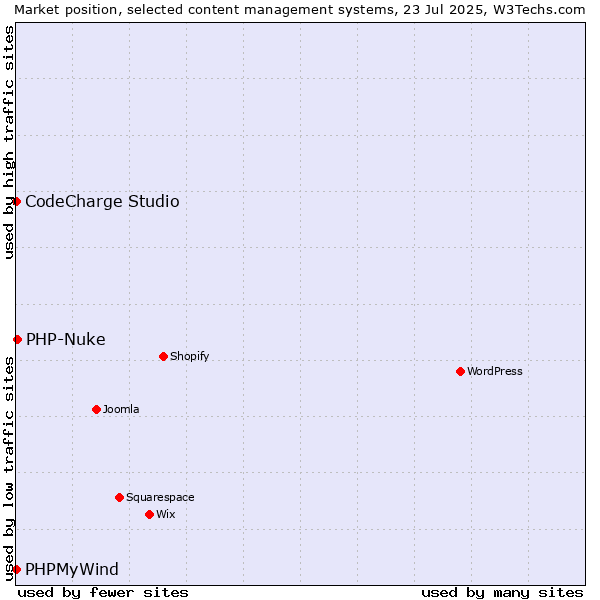This screenshot has width=600, height=600.
Task: Select the Shopify label text
Action: tap(190, 357)
